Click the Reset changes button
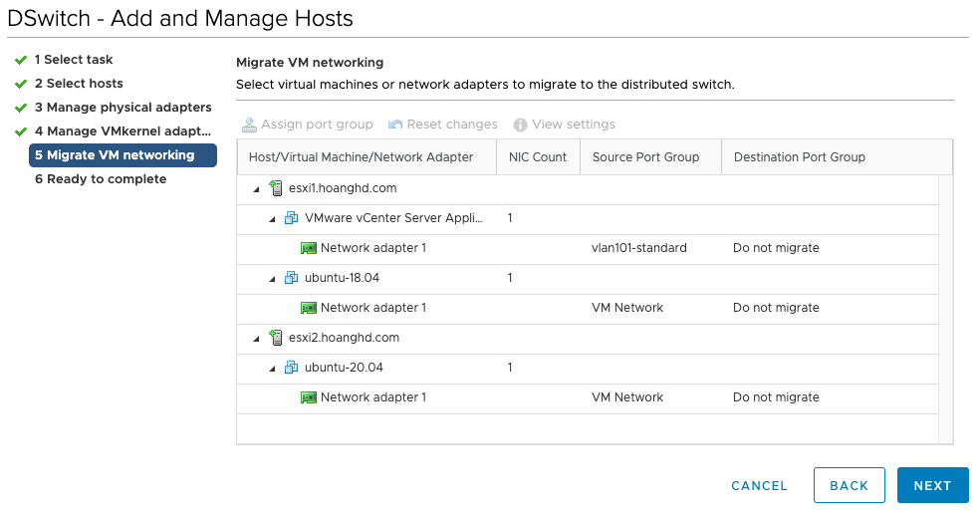Viewport: 980px width, 516px height. 442,125
